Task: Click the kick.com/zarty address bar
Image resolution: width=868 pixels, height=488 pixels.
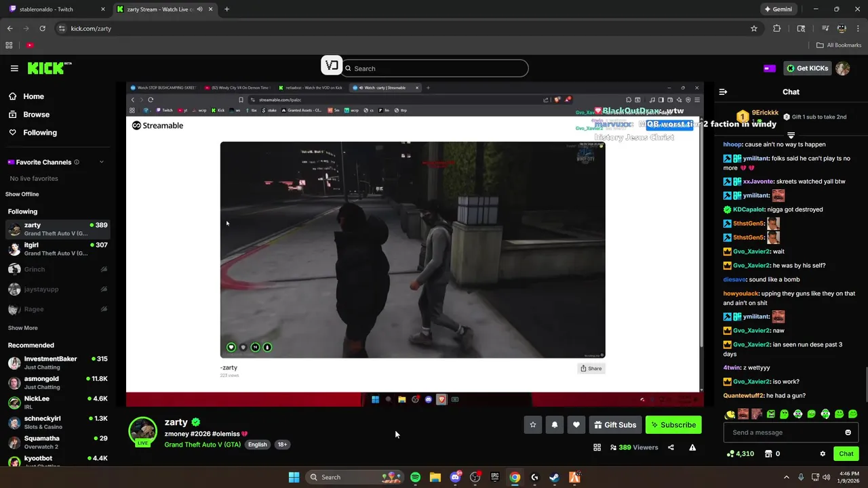Action: click(x=400, y=28)
